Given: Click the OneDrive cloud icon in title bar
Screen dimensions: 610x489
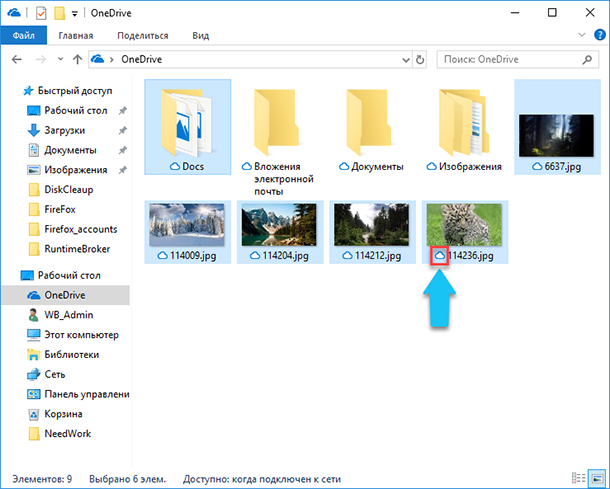Looking at the screenshot, I should point(14,13).
